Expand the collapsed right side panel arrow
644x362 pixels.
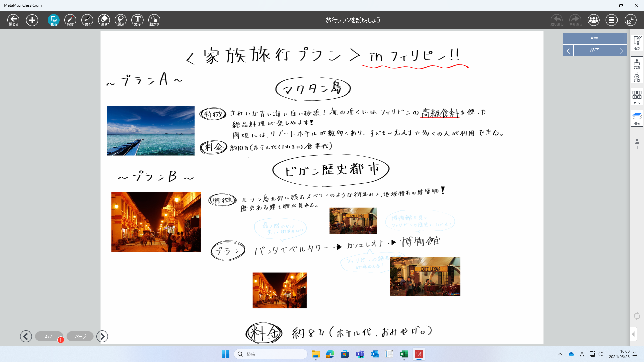point(633,334)
